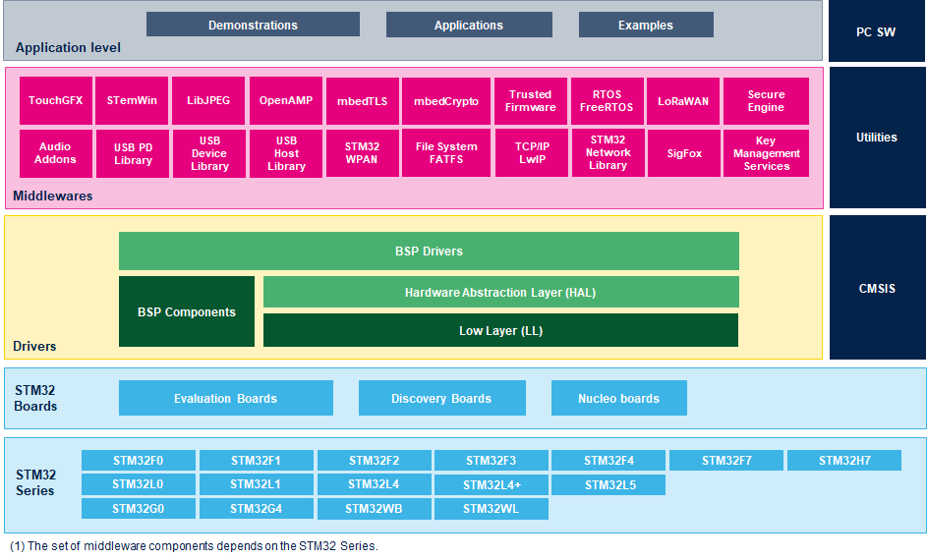927x560 pixels.
Task: Click the STM32L4 series box
Action: [x=375, y=484]
